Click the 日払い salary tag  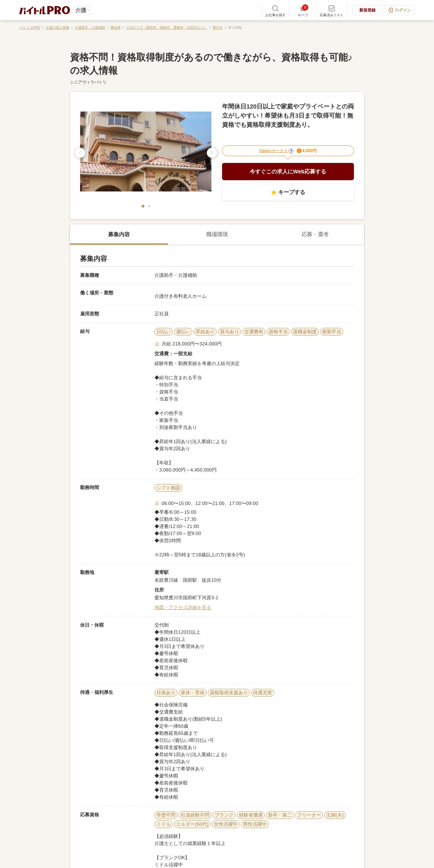164,332
